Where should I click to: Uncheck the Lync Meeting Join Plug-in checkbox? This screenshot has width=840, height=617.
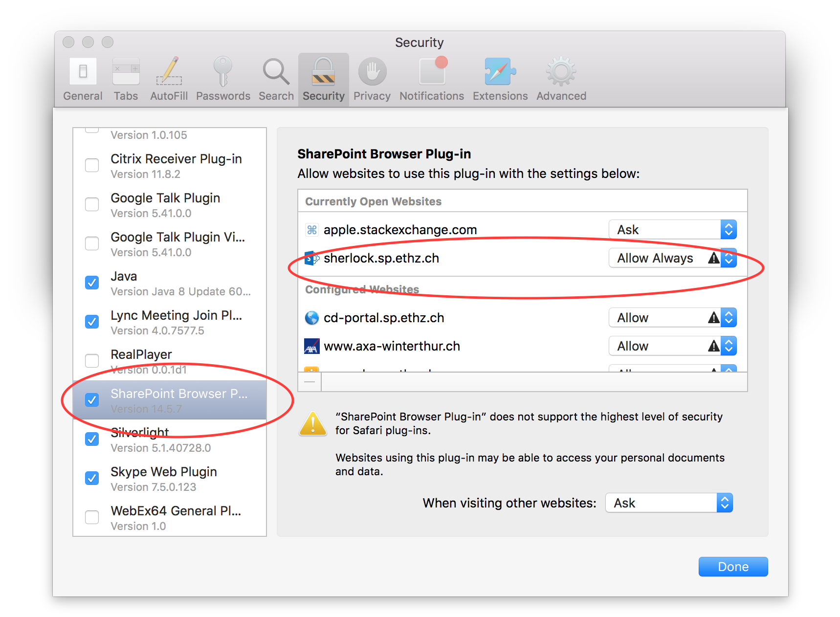pyautogui.click(x=92, y=322)
